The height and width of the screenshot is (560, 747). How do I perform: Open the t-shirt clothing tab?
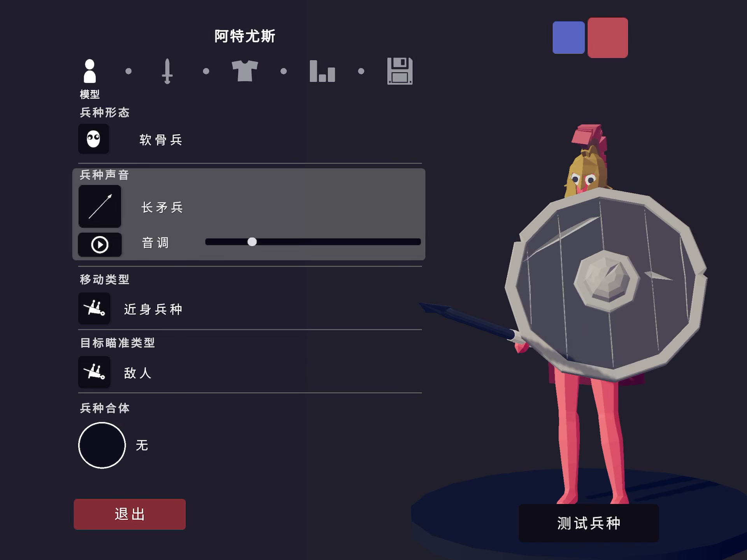(245, 71)
